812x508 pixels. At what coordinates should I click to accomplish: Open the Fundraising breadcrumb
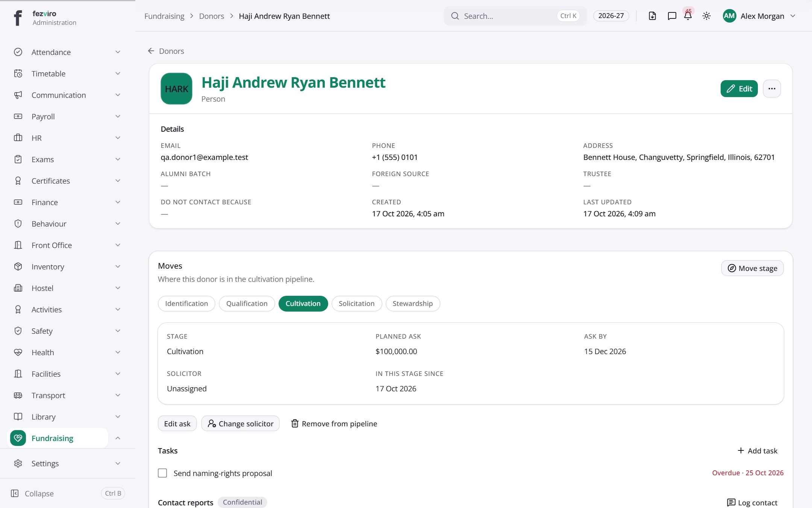pos(164,16)
